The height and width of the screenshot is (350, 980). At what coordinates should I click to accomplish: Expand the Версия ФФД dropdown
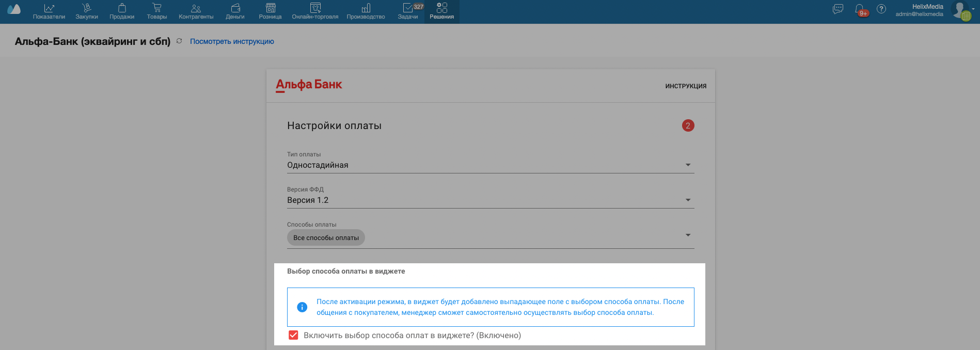pyautogui.click(x=491, y=200)
